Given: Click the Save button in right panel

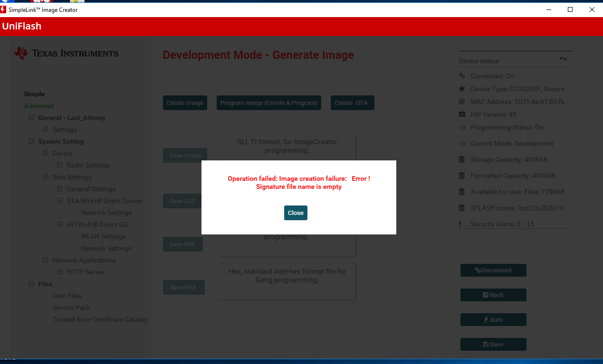Looking at the screenshot, I should coord(493,344).
